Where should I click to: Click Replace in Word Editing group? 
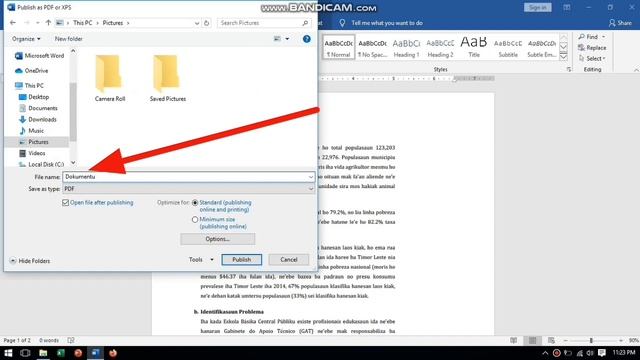tap(592, 48)
